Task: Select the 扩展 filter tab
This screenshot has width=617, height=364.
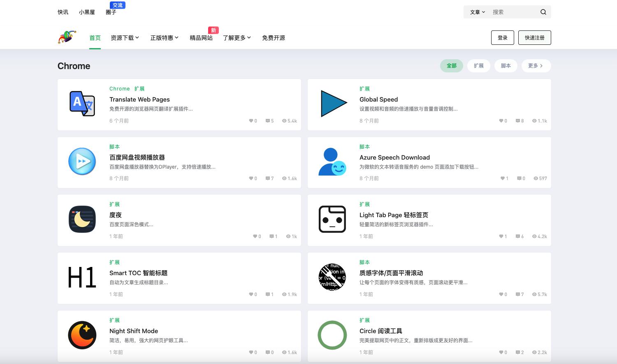Action: click(479, 66)
